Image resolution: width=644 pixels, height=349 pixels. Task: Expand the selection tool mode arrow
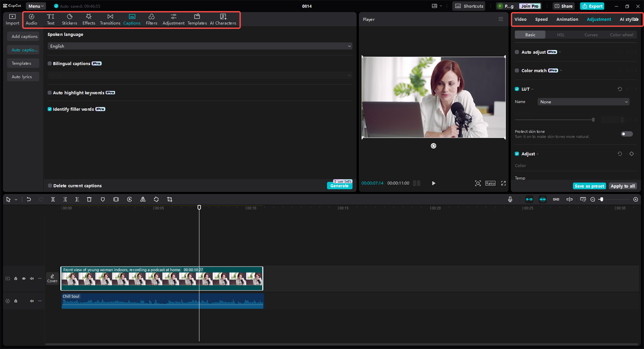[16, 200]
